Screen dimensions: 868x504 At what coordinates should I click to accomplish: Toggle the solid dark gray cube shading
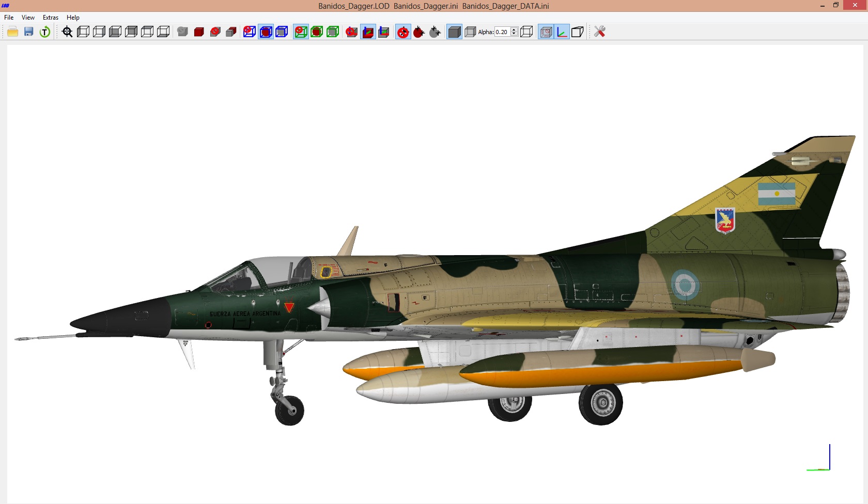(x=454, y=31)
